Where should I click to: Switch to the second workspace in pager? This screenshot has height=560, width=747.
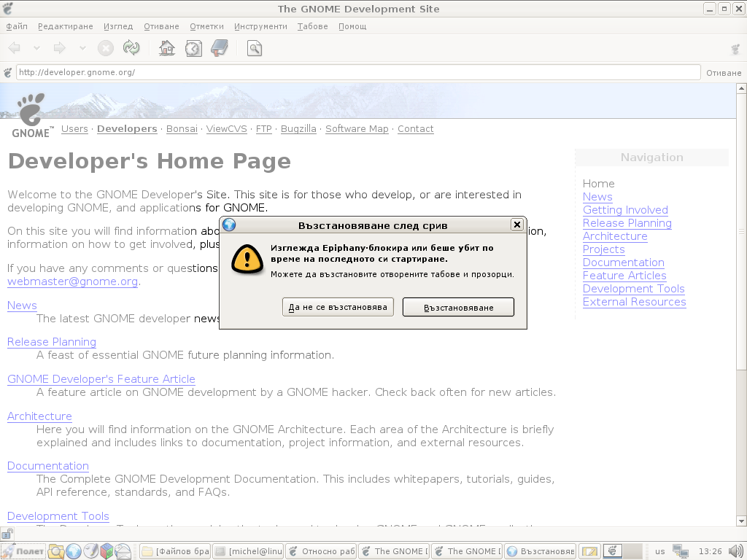632,551
